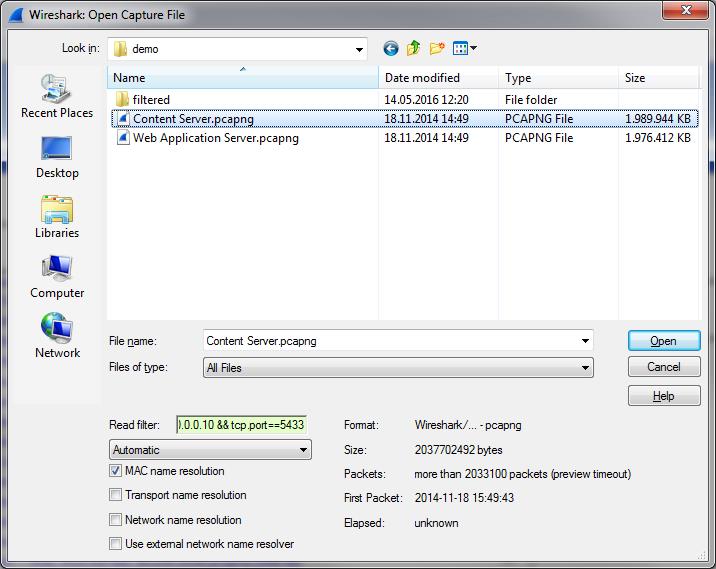The height and width of the screenshot is (569, 716).
Task: Select Web Application Server.pcapng file name
Action: pyautogui.click(x=216, y=138)
